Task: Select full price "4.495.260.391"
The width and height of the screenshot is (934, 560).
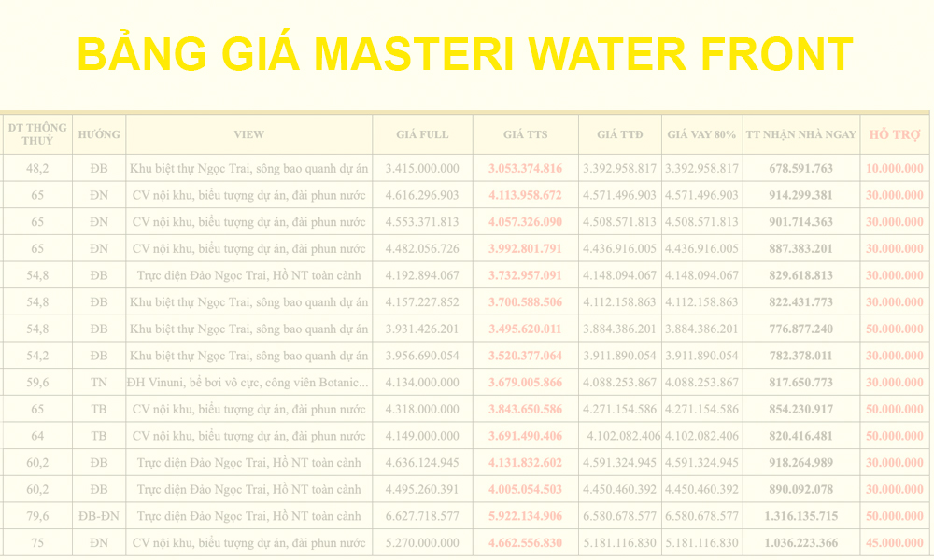Action: [422, 490]
